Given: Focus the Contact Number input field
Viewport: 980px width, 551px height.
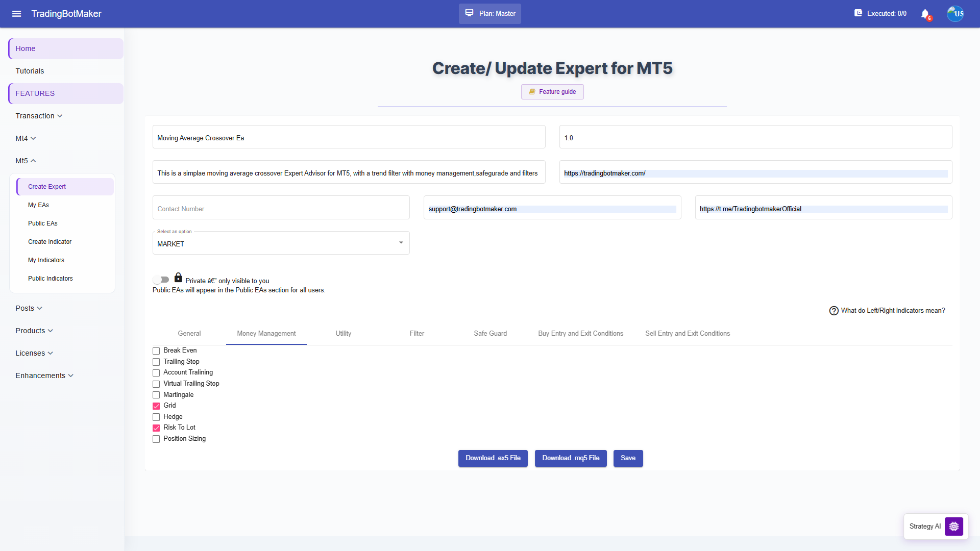Looking at the screenshot, I should [281, 208].
